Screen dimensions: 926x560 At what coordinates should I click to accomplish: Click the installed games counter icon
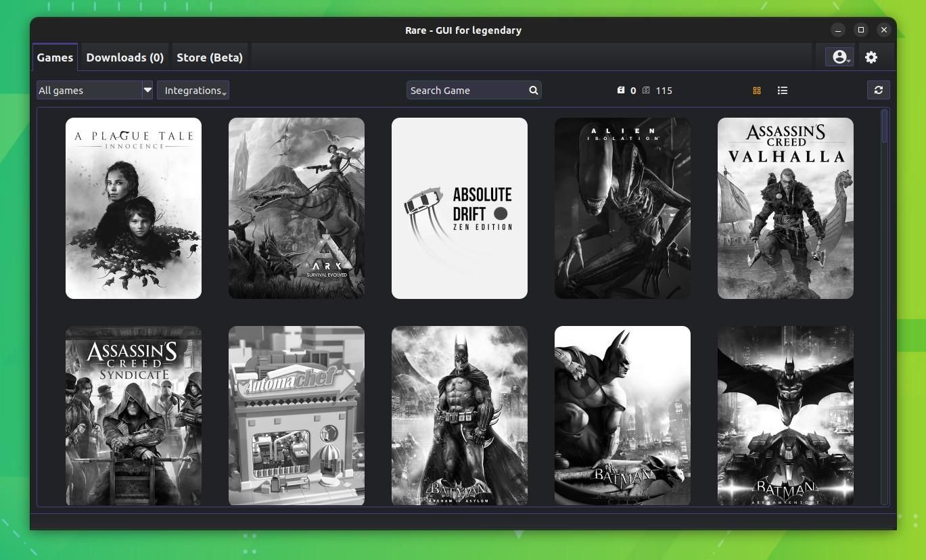(x=621, y=90)
